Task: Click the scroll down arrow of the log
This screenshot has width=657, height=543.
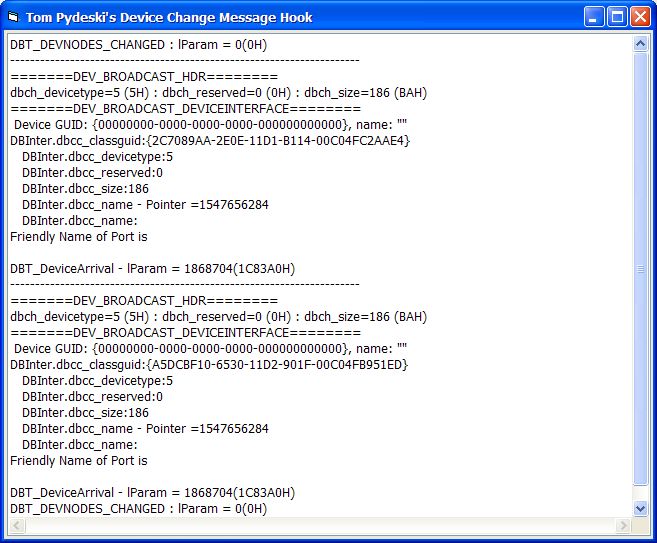Action: 641,509
